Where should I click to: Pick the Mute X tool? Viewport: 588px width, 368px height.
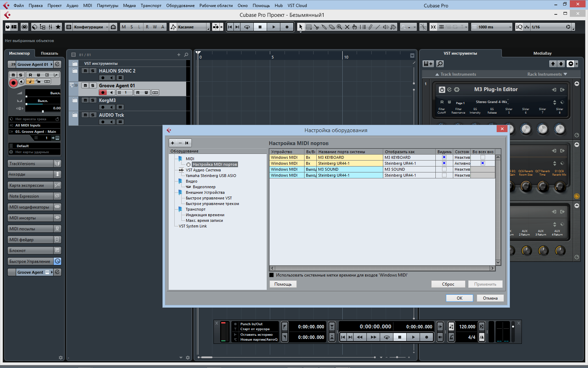pyautogui.click(x=347, y=27)
